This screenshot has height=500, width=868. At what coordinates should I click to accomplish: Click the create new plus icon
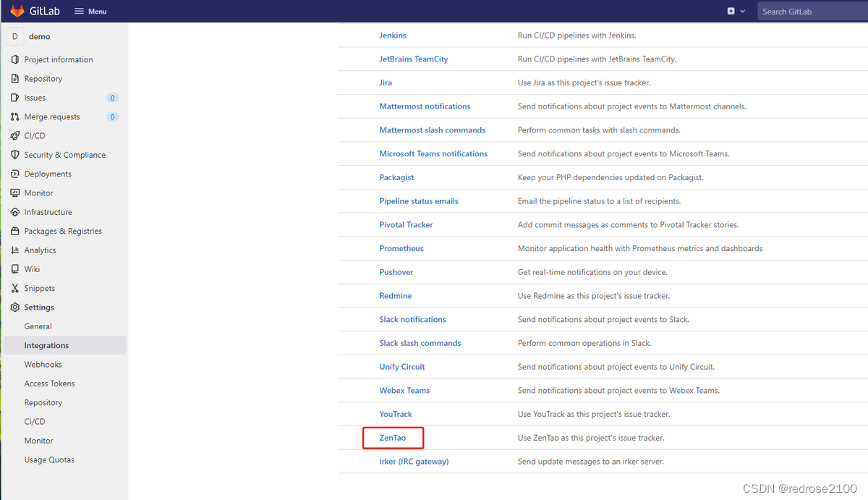point(731,12)
